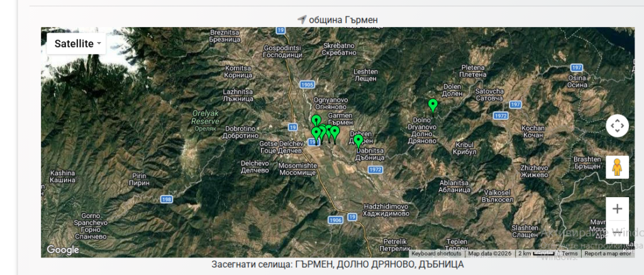Click the rightmost green marker in the Garmen cluster

click(335, 134)
